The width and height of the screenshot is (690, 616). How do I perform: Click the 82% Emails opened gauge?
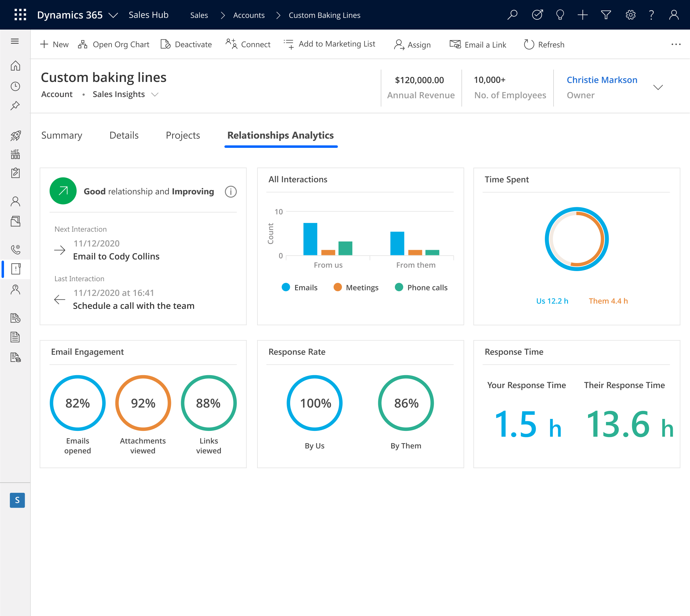(x=78, y=403)
